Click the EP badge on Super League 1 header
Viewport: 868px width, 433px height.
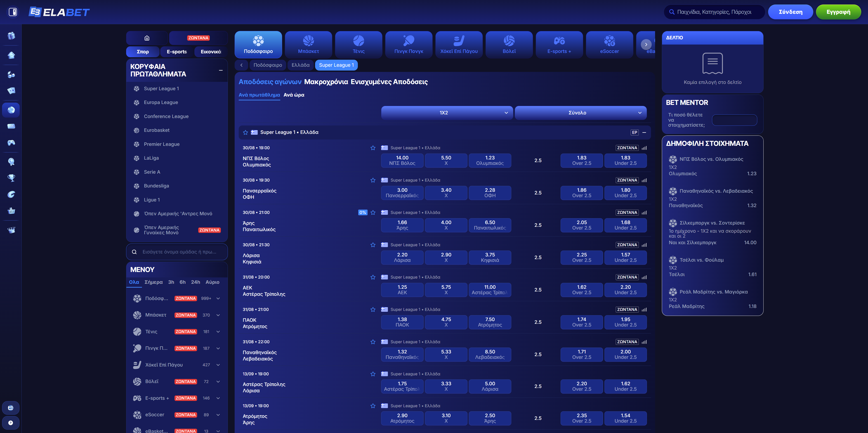click(x=634, y=133)
